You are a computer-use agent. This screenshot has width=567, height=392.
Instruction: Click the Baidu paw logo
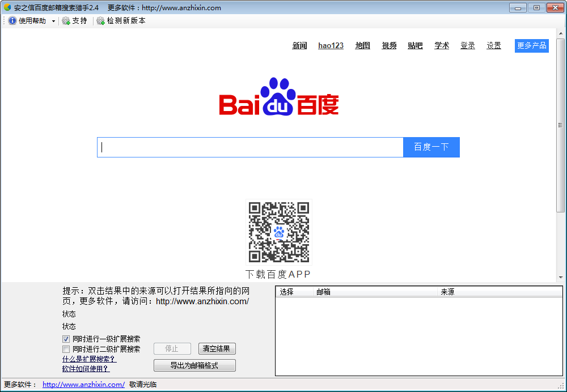(x=278, y=96)
